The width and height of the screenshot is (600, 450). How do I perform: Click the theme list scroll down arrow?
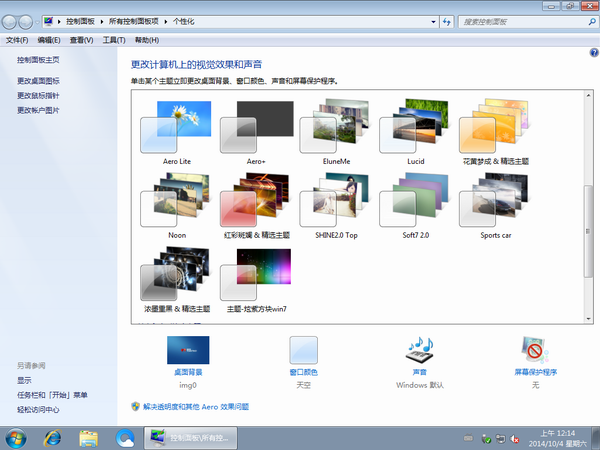tap(589, 318)
